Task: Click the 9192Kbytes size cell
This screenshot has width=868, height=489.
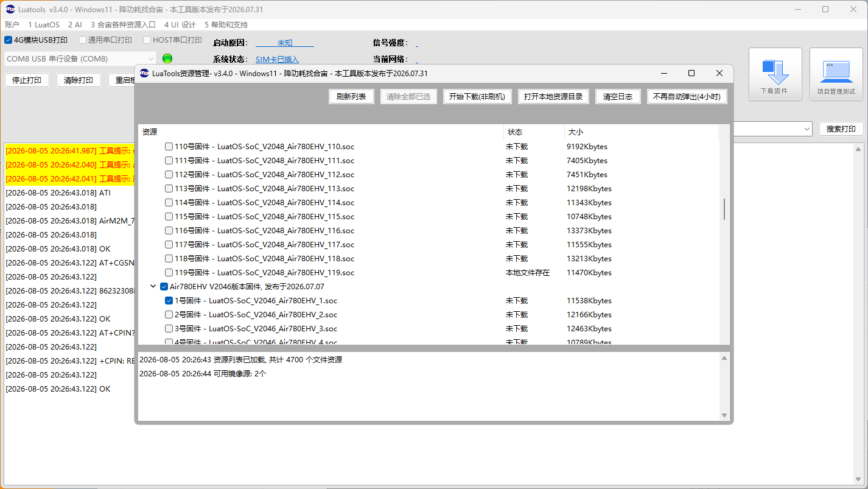Action: pyautogui.click(x=587, y=147)
